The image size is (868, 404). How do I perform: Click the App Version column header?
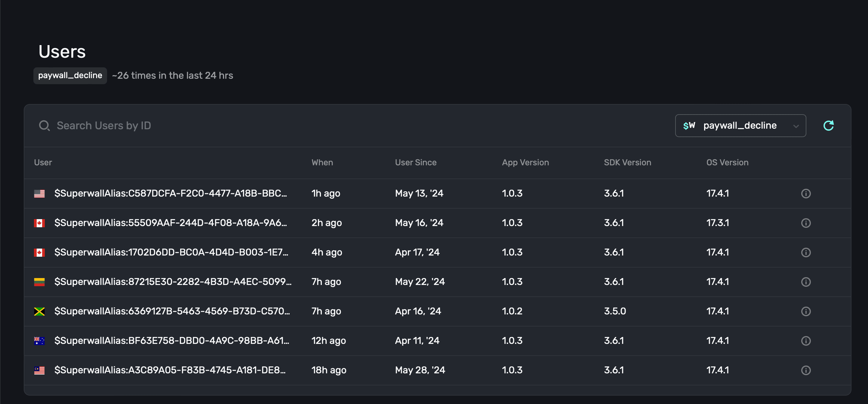click(525, 163)
